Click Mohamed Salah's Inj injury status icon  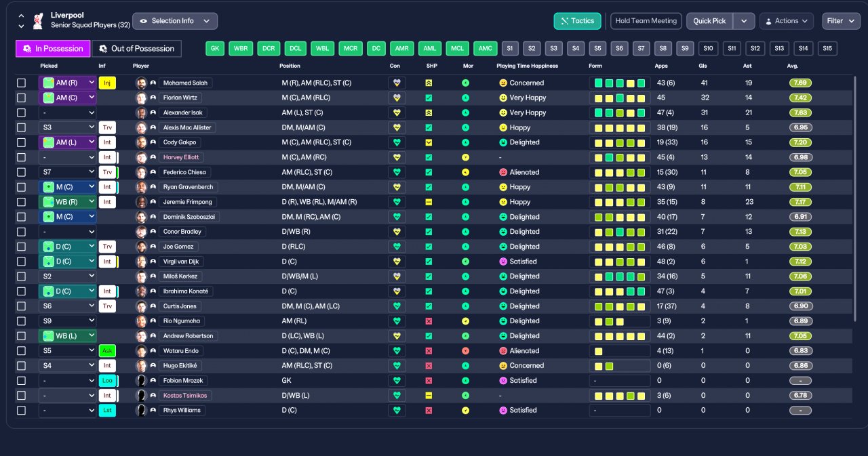[107, 83]
